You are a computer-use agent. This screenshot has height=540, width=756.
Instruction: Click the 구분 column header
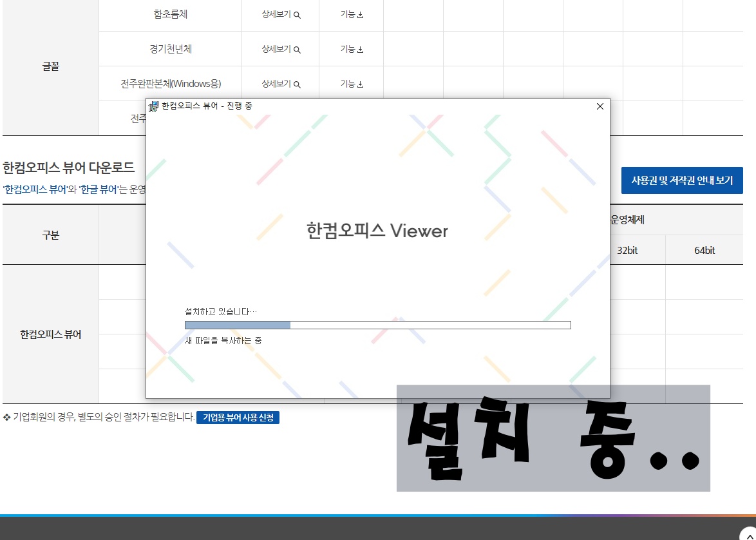(x=51, y=235)
